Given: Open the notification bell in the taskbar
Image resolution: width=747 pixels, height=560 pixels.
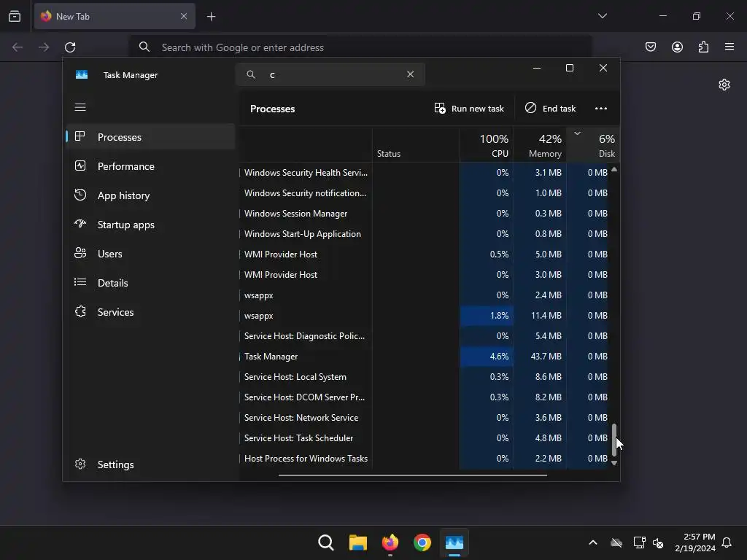Looking at the screenshot, I should coord(727,542).
